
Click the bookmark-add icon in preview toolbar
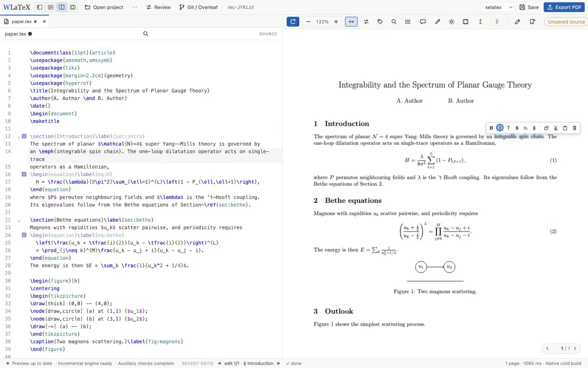[x=532, y=22]
